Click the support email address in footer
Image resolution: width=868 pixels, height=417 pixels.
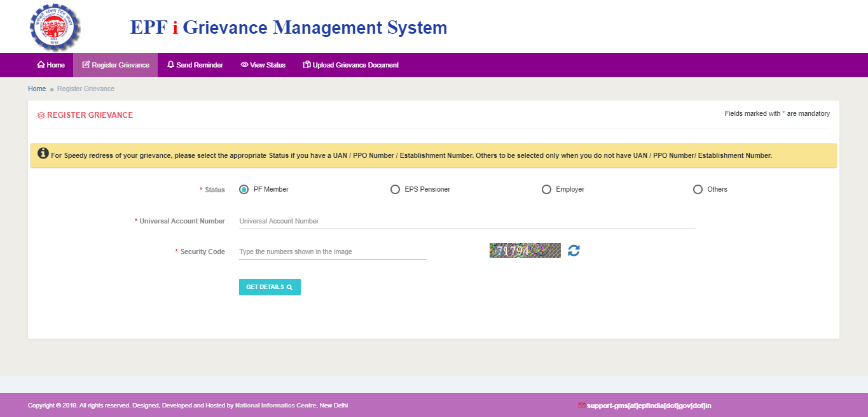point(649,406)
